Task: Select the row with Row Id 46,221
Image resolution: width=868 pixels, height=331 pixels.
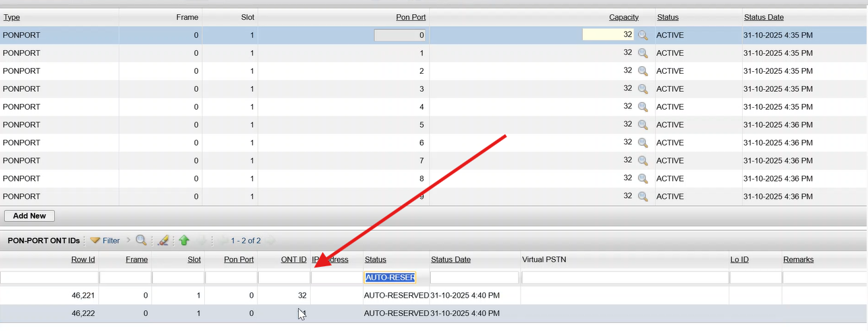Action: click(83, 296)
